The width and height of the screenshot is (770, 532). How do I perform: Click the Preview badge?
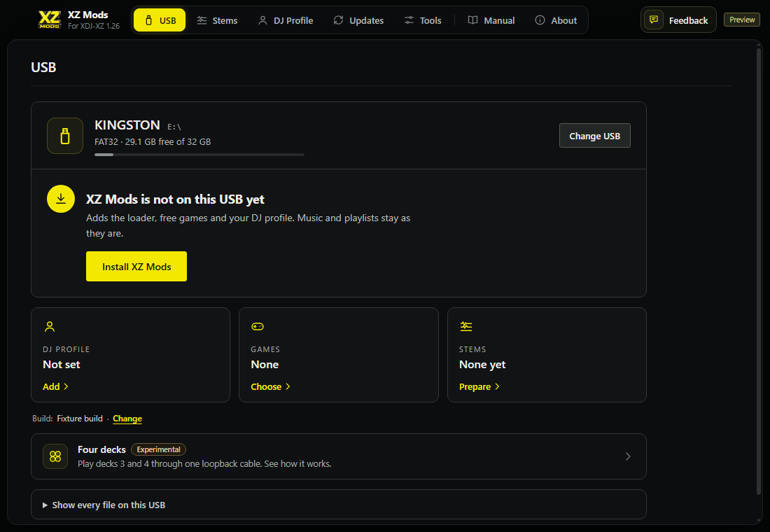(x=742, y=20)
